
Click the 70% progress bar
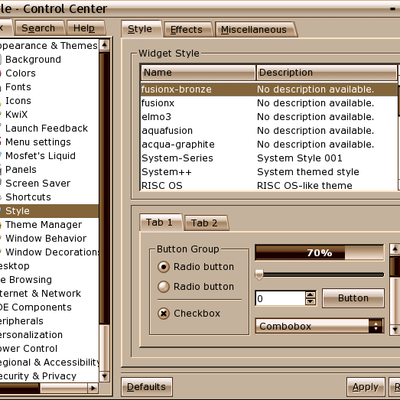pyautogui.click(x=319, y=252)
